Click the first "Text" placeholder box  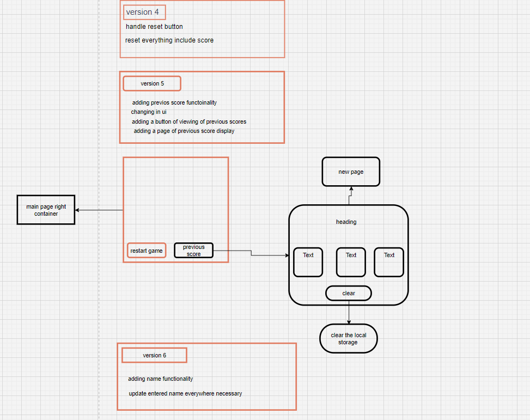308,261
